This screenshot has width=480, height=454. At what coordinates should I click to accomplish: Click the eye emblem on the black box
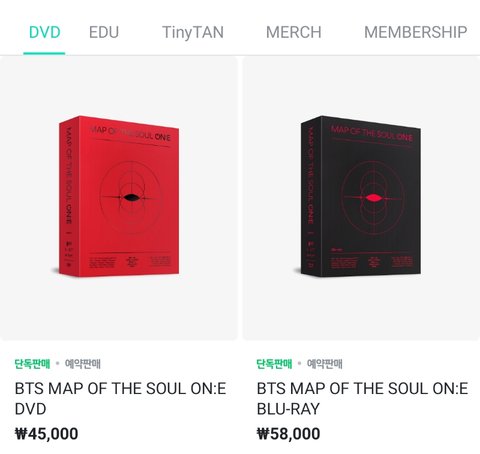coord(372,198)
